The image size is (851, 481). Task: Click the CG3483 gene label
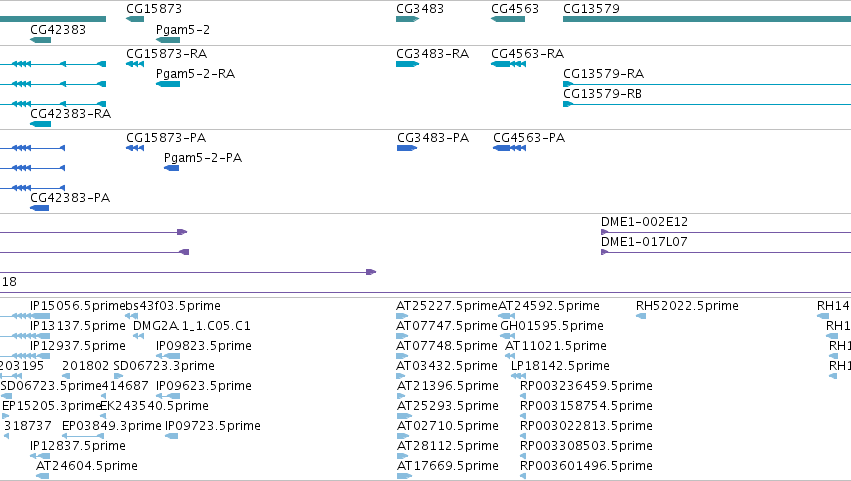(x=420, y=9)
